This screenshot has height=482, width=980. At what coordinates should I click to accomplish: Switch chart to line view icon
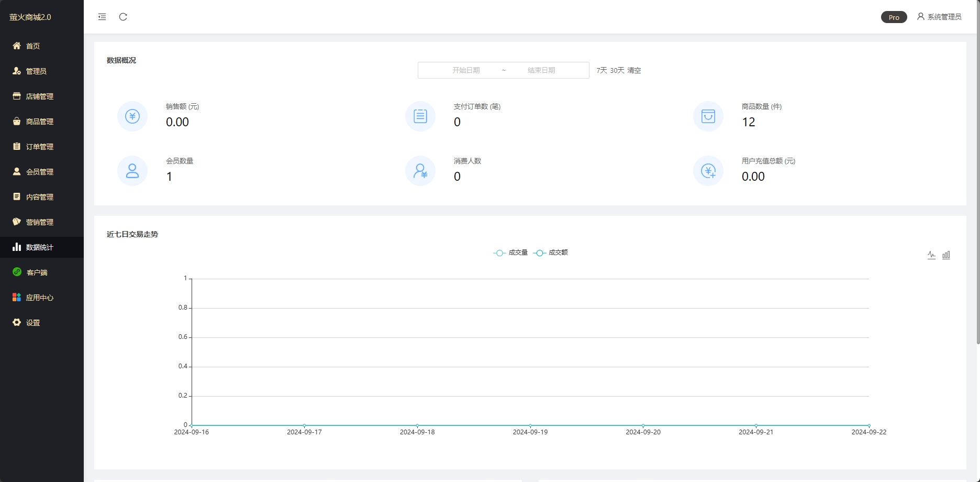(931, 255)
